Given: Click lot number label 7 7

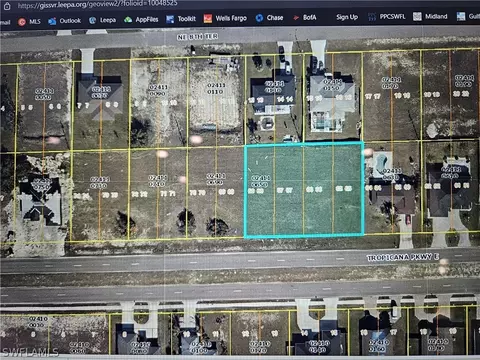Looking at the screenshot, I should tap(83, 105).
